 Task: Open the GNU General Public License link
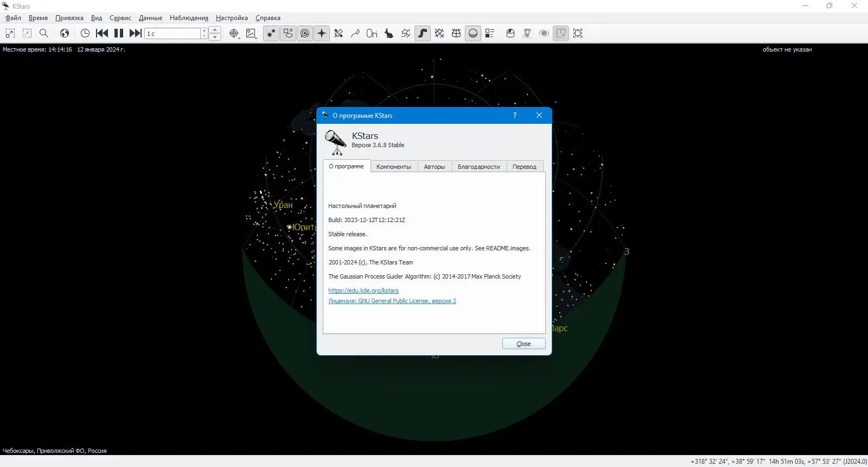pyautogui.click(x=392, y=301)
